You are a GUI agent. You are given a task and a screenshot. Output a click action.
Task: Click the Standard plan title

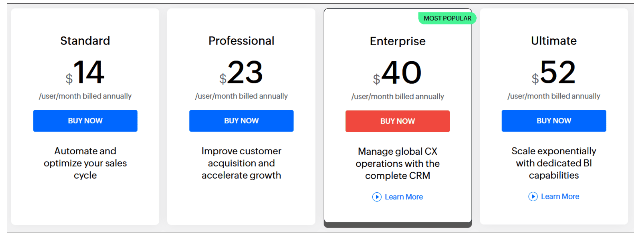tap(85, 41)
